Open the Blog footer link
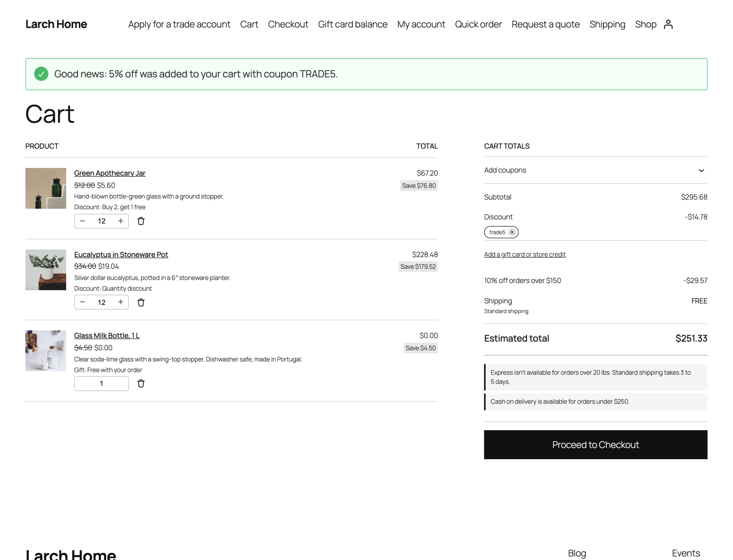733x560 pixels. pyautogui.click(x=577, y=553)
